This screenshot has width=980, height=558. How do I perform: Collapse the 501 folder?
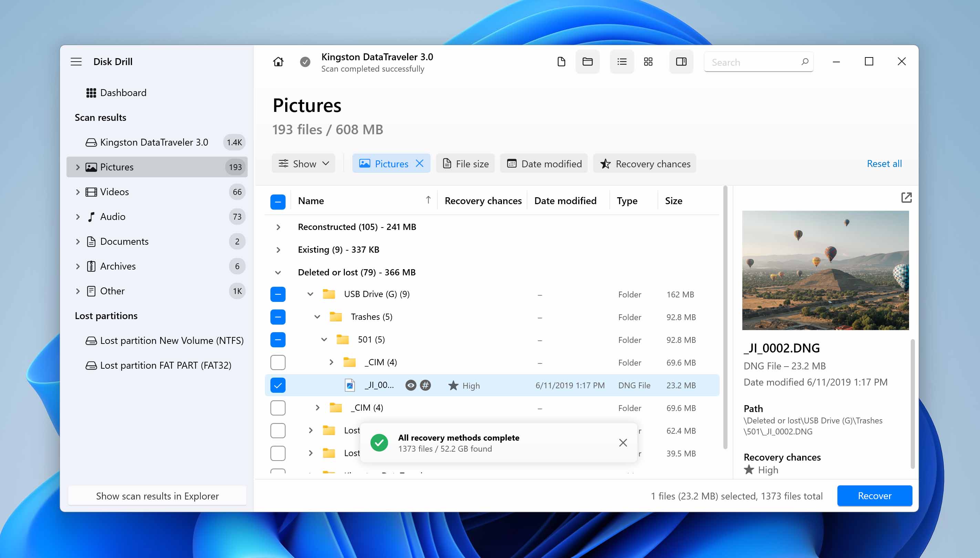324,339
